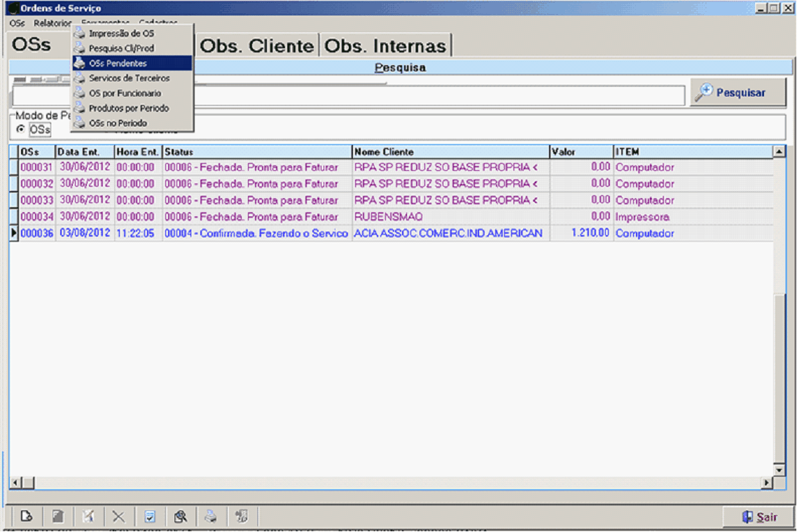Image resolution: width=797 pixels, height=532 pixels.
Task: Click the exit door icon at toolbar end
Action: tap(242, 517)
